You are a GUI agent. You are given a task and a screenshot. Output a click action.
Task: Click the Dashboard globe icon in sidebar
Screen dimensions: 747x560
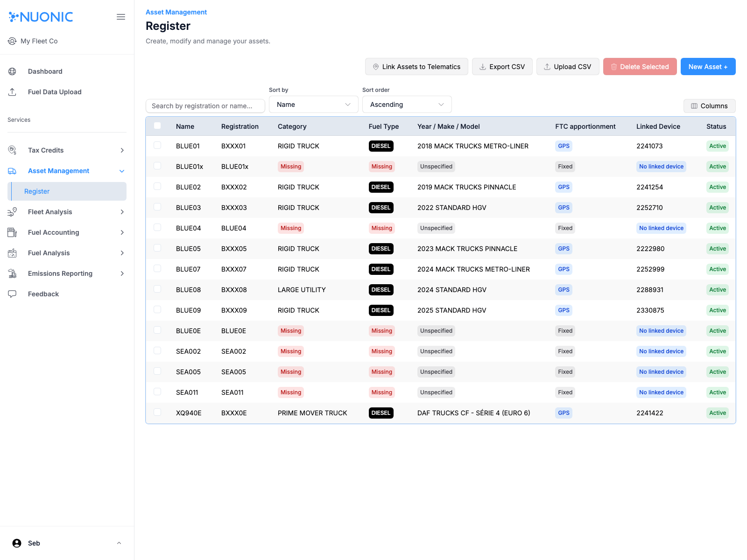12,71
